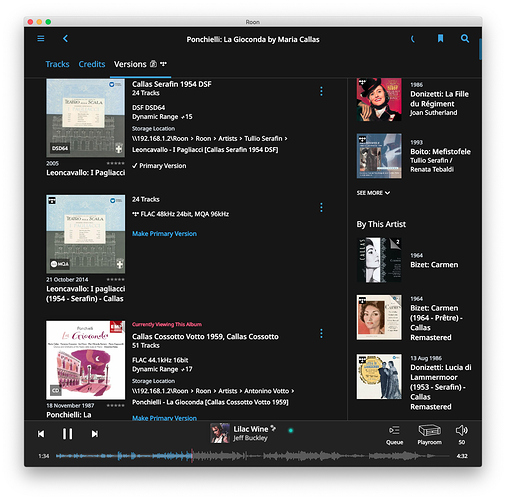Click the page scrollbar on the right edge
507x500 pixels.
[480, 49]
